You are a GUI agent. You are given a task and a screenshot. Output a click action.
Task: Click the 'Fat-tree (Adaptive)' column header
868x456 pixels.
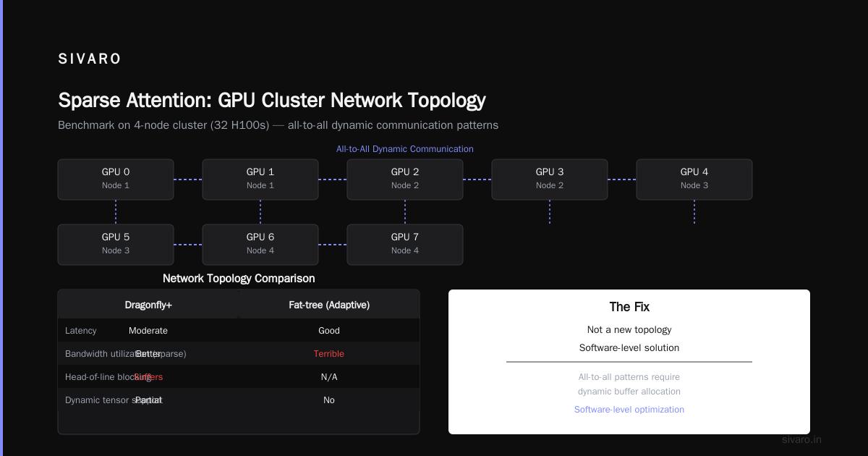[329, 305]
